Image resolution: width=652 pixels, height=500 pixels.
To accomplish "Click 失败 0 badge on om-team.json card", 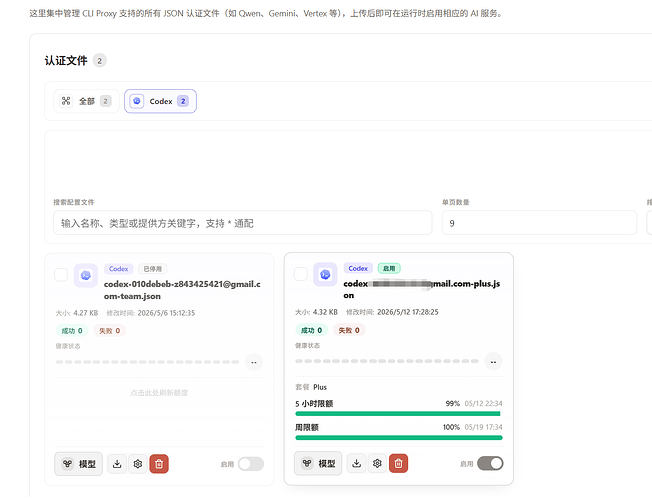I will (x=109, y=331).
